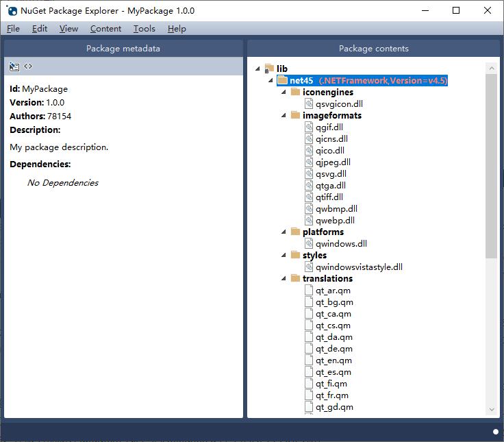Click the qt_bg.qm file icon

309,302
